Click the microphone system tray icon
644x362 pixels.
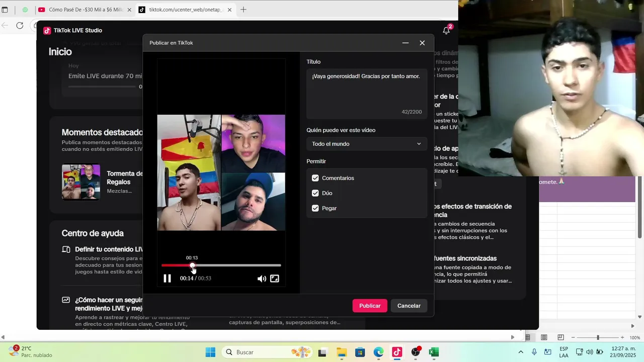534,352
